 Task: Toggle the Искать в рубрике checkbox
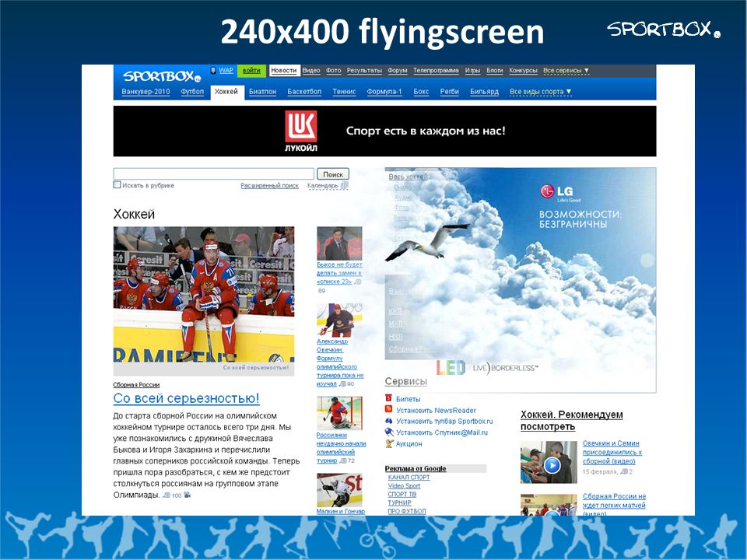pyautogui.click(x=117, y=185)
